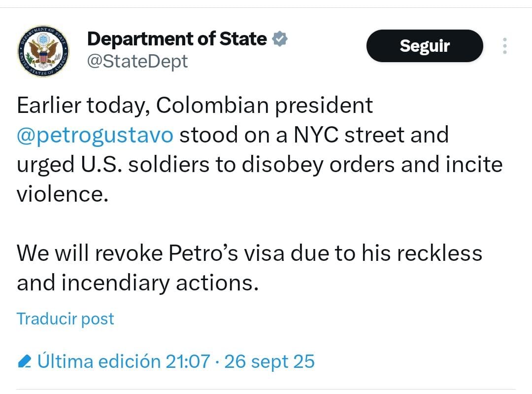Click the pencil edit-history icon
Image resolution: width=532 pixels, height=394 pixels.
(24, 362)
